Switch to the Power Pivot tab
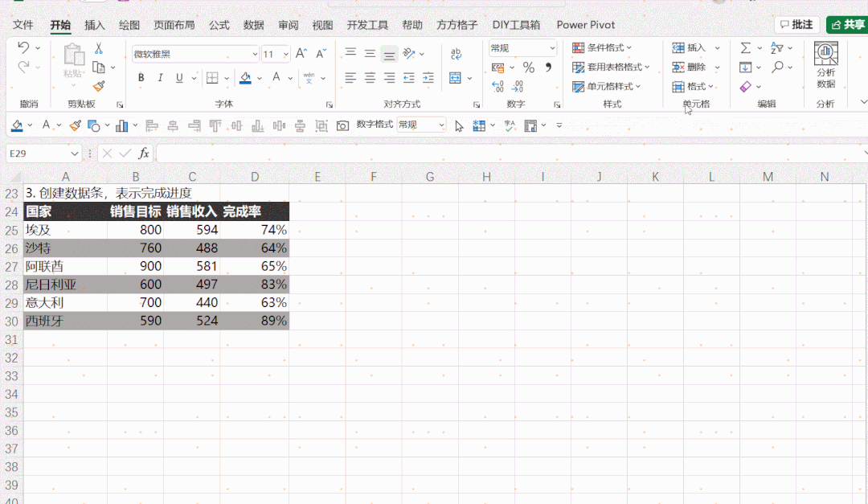 586,25
